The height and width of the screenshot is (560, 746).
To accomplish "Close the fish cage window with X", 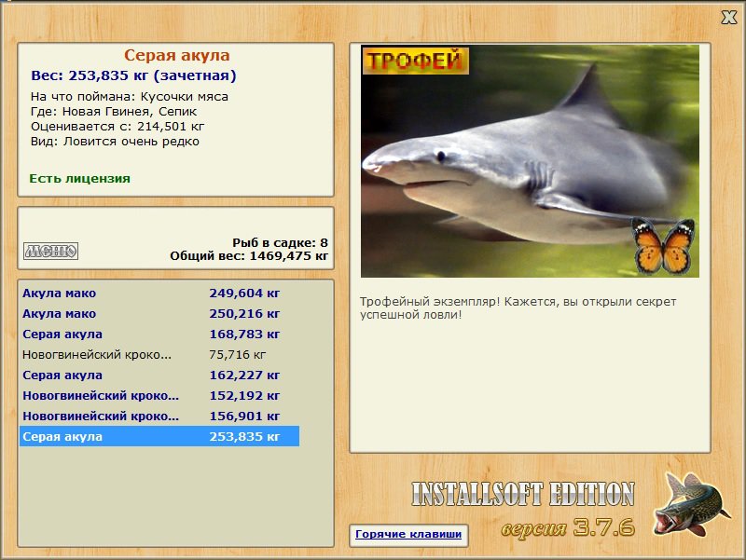I will point(728,18).
